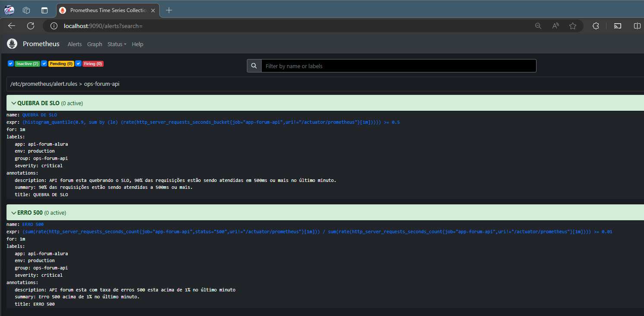Click 'summary: Erro 500 acima de 1%' line
Image resolution: width=644 pixels, height=316 pixels.
coord(77,297)
